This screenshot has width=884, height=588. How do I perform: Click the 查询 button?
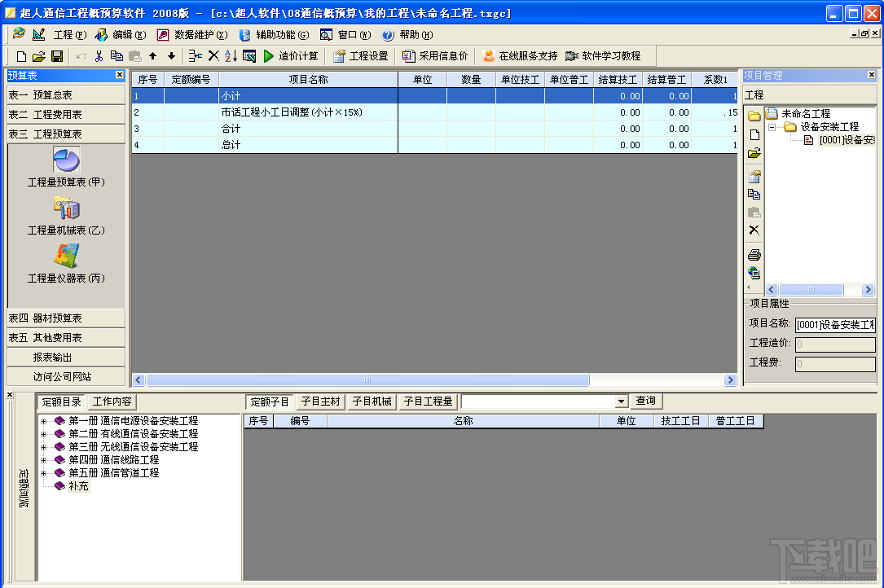(x=646, y=401)
